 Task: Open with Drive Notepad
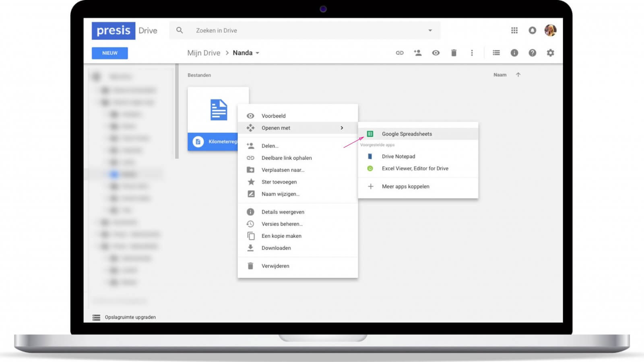coord(418,156)
